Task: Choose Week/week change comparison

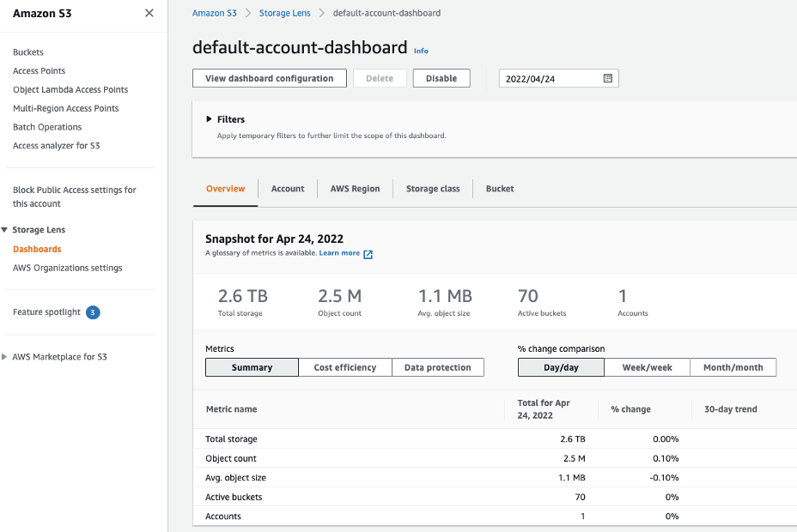Action: [647, 367]
